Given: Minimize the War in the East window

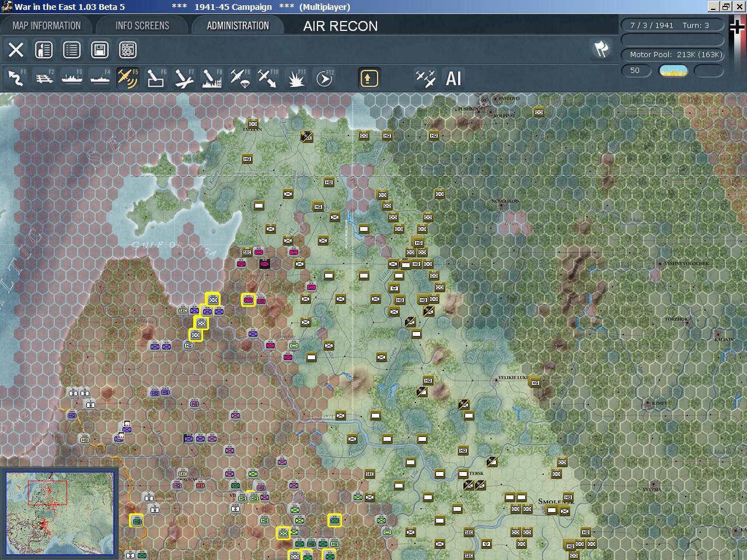Looking at the screenshot, I should pos(713,7).
